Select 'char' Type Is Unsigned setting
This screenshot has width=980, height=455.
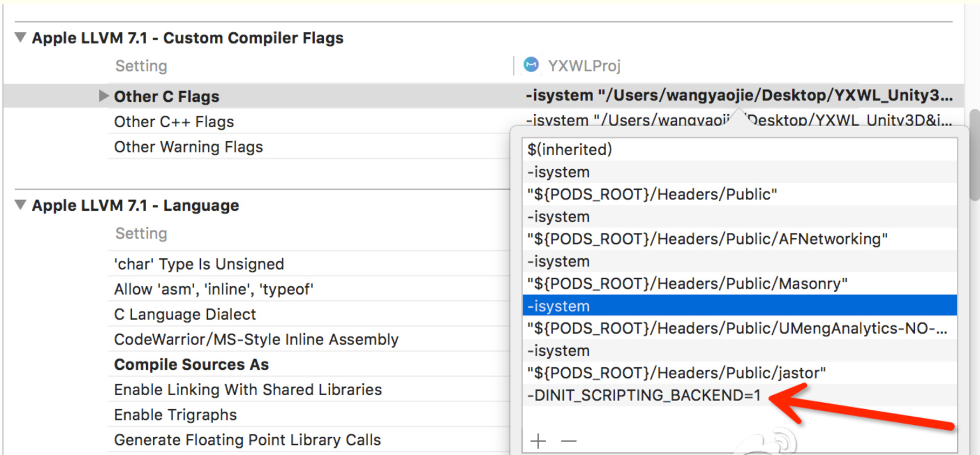tap(311, 264)
